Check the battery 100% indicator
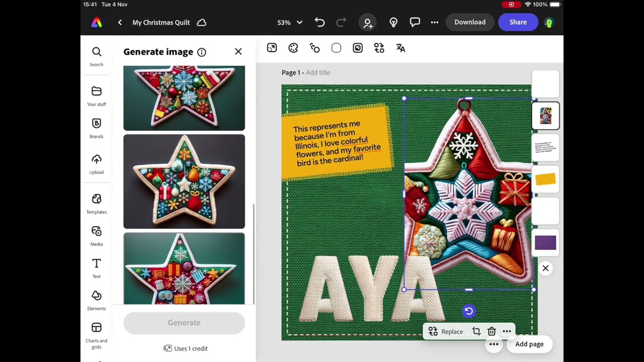Image resolution: width=644 pixels, height=362 pixels. point(547,5)
